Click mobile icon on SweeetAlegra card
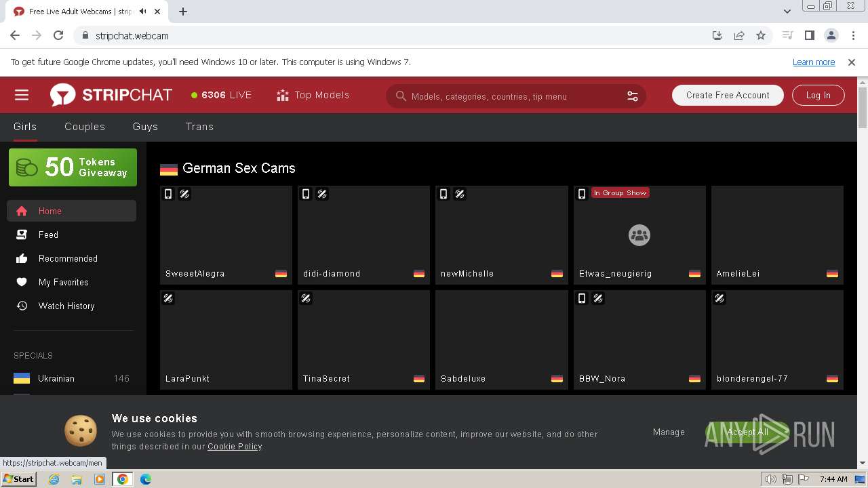The height and width of the screenshot is (488, 868). pos(168,194)
